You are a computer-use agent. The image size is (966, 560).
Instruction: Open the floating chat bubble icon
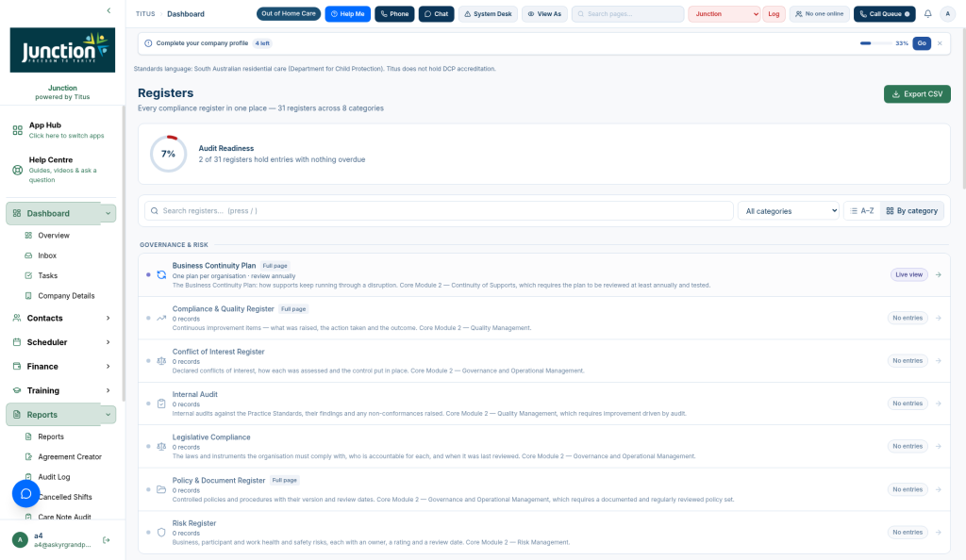coord(25,494)
